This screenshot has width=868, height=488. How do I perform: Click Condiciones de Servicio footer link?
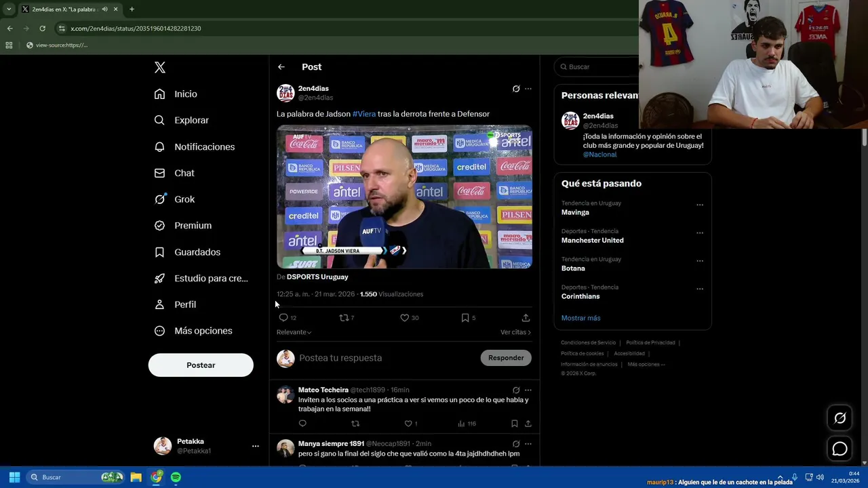tap(589, 343)
